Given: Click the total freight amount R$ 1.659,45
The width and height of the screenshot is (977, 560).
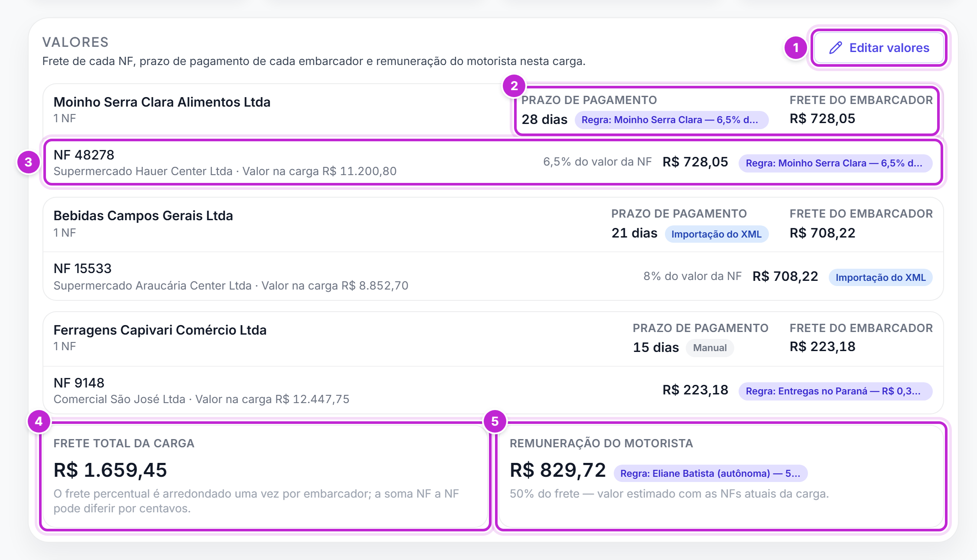Looking at the screenshot, I should (110, 470).
